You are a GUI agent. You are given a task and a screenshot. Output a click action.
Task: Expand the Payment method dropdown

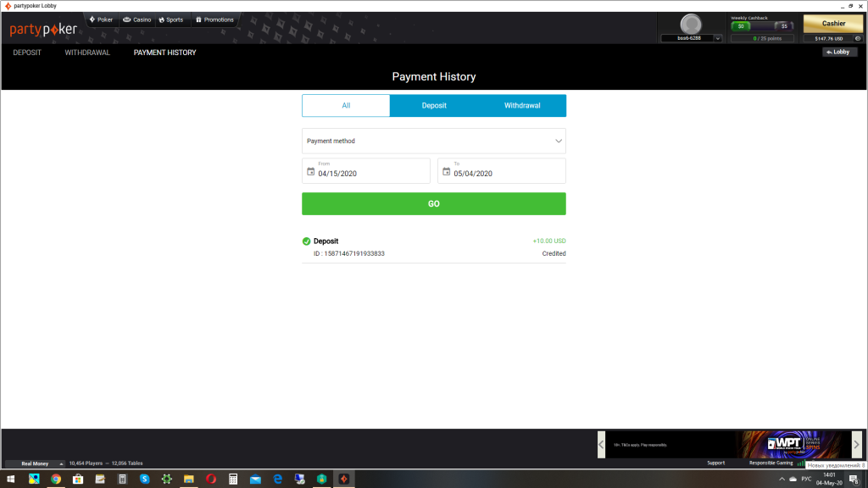[x=434, y=141]
